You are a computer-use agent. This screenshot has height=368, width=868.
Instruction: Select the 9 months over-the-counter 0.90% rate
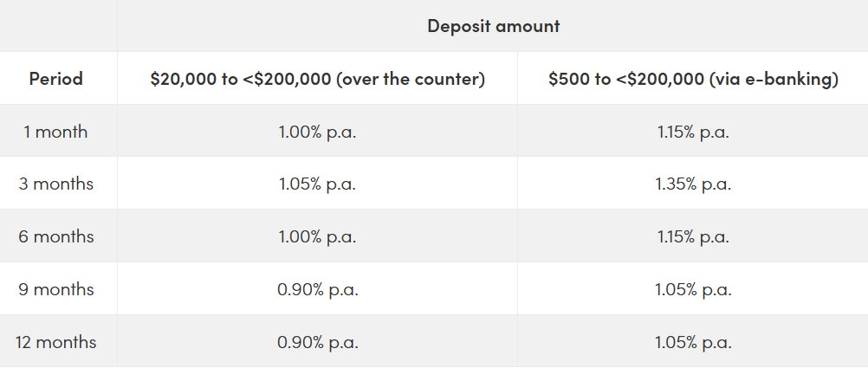(317, 289)
